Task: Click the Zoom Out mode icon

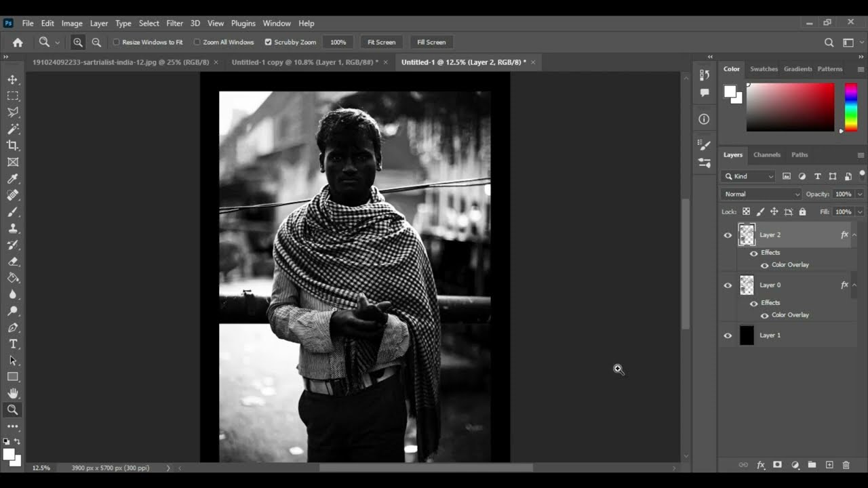Action: [x=96, y=42]
